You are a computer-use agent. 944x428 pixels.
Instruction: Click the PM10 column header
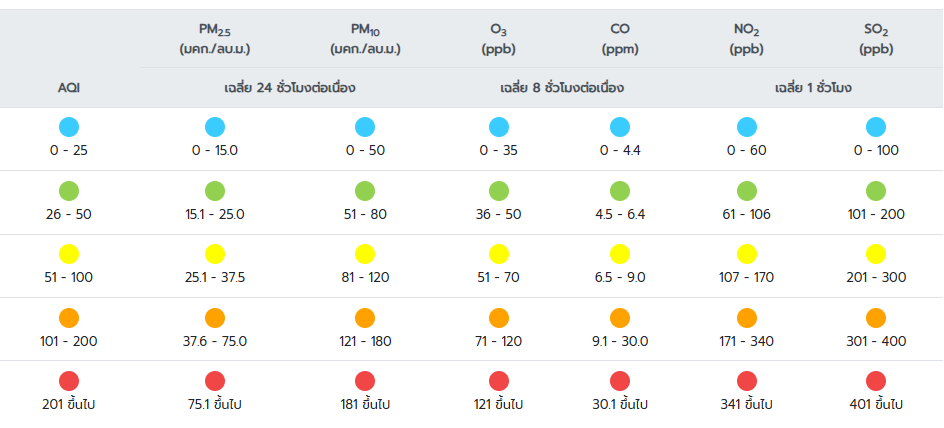pos(365,38)
